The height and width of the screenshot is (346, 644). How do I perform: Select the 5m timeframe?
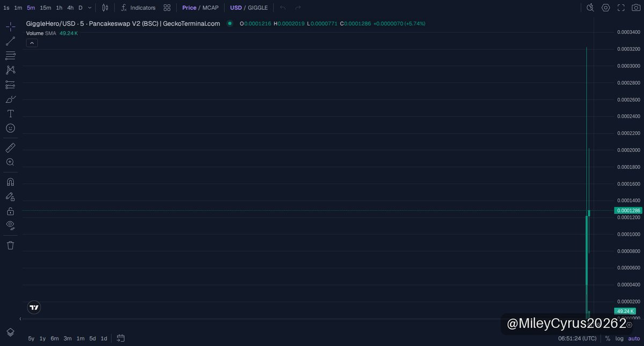pos(31,8)
